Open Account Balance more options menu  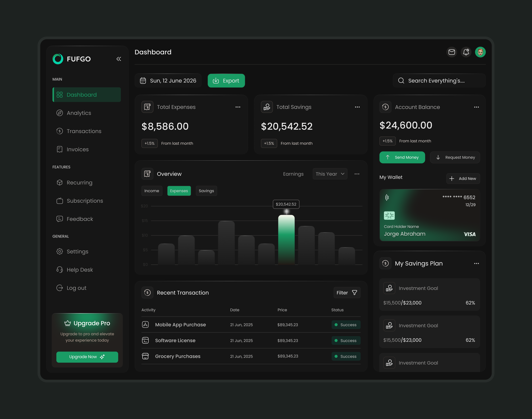point(476,107)
